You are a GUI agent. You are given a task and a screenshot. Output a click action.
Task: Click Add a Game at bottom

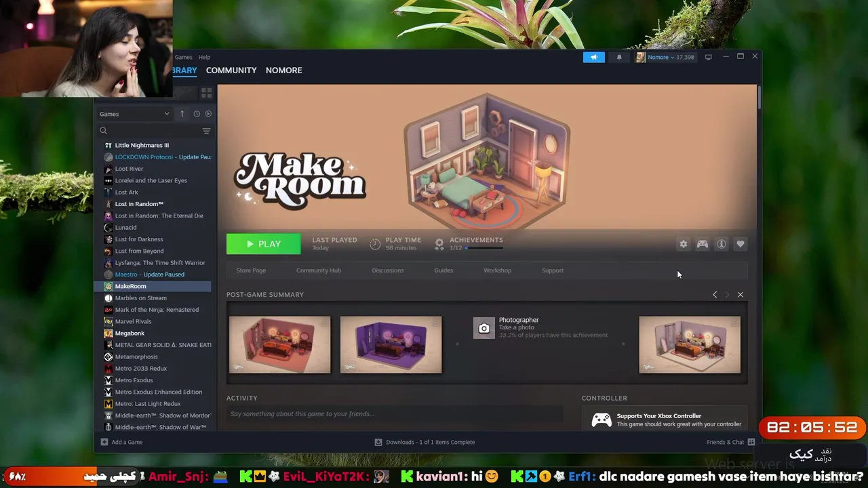pyautogui.click(x=121, y=442)
